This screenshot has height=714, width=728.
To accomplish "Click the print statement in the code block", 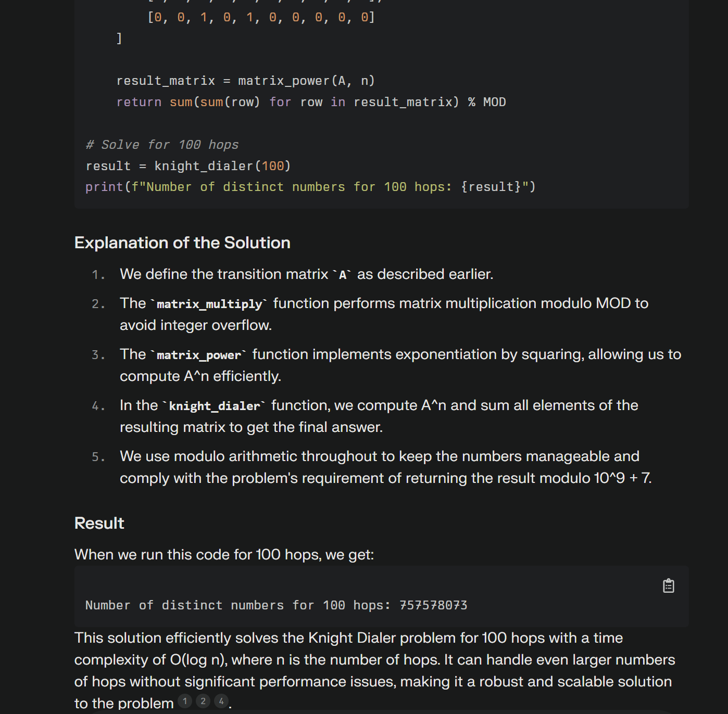I will point(310,186).
